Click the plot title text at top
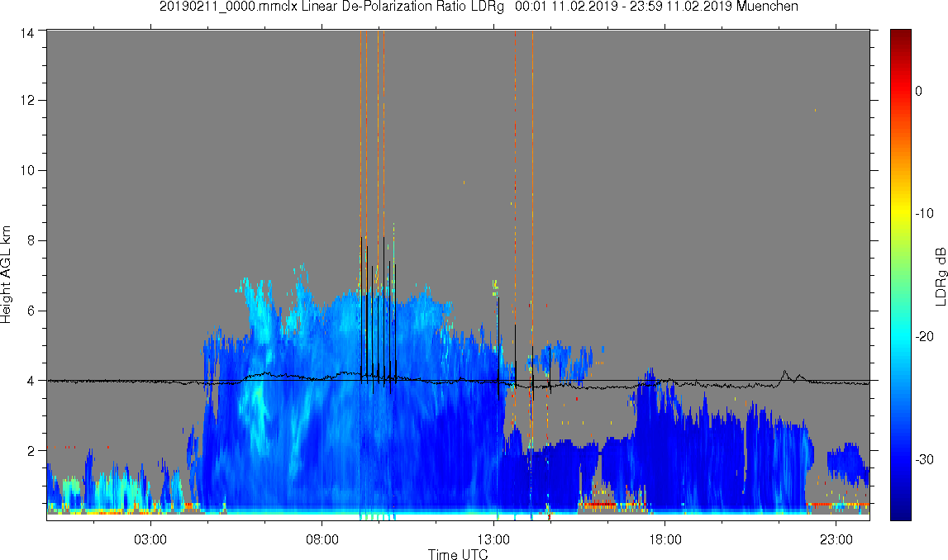The height and width of the screenshot is (560, 948). click(479, 7)
